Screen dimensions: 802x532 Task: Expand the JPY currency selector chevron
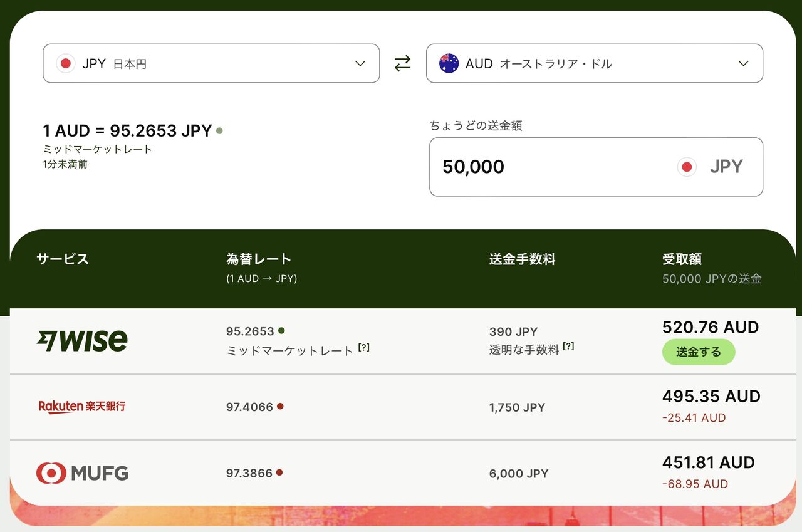pyautogui.click(x=360, y=63)
